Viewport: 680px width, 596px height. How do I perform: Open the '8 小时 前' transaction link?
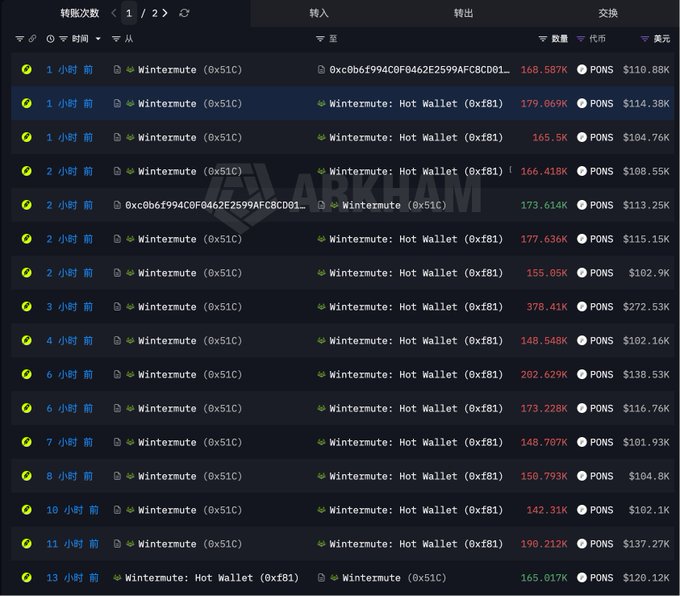(69, 476)
